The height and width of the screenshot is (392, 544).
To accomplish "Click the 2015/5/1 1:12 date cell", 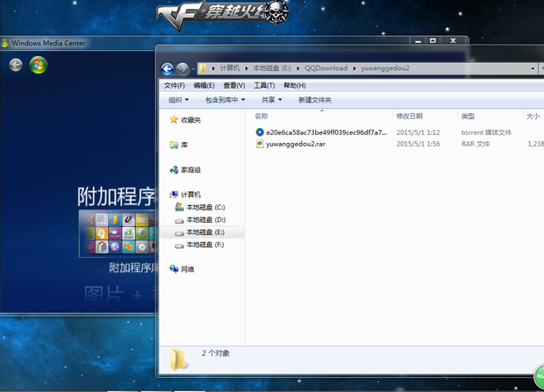I will coord(418,132).
